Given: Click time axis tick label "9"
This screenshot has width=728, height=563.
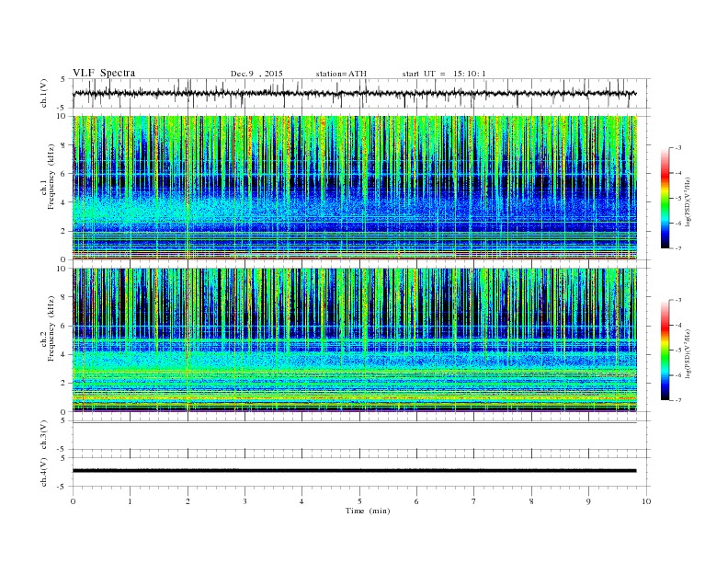Looking at the screenshot, I should 588,501.
